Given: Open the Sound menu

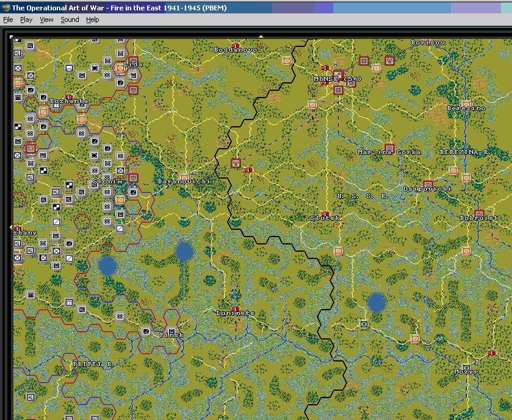Looking at the screenshot, I should click(70, 20).
